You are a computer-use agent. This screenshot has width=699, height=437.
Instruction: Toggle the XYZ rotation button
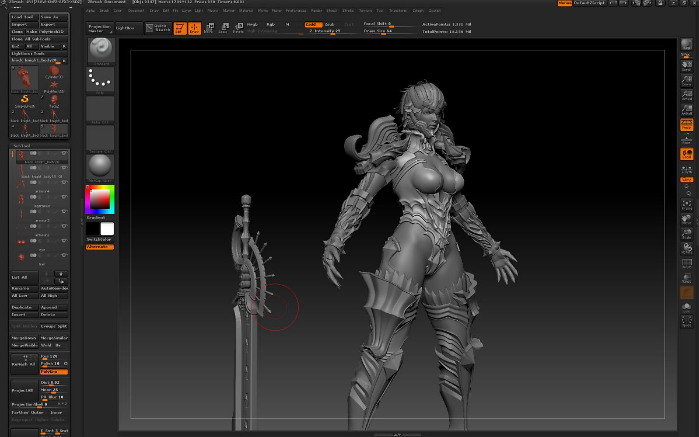click(x=687, y=179)
